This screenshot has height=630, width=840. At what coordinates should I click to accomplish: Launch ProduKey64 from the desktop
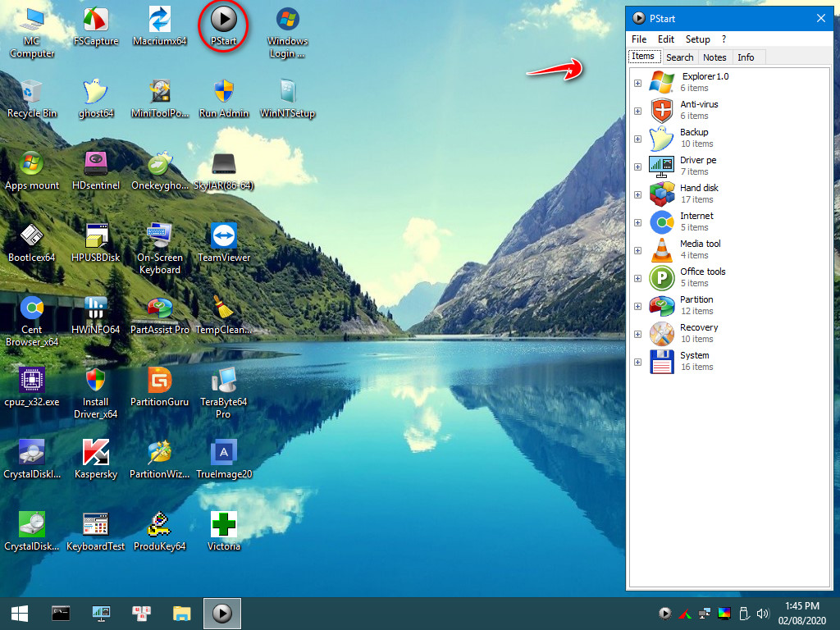point(160,532)
